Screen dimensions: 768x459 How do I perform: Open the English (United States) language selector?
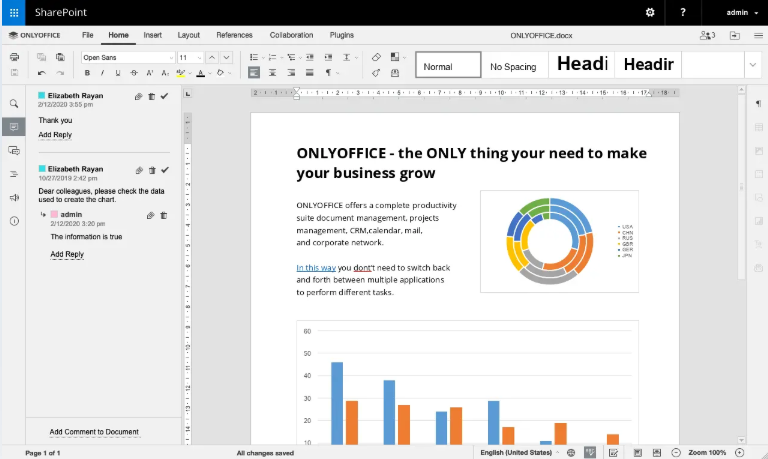click(x=519, y=453)
